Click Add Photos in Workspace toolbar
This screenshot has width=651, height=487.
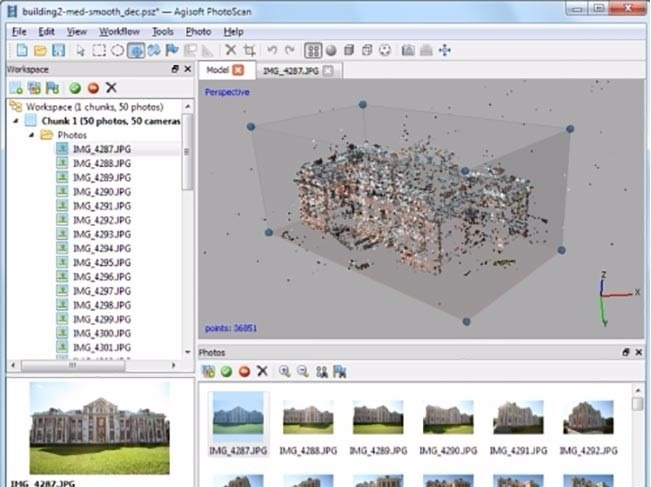(34, 88)
